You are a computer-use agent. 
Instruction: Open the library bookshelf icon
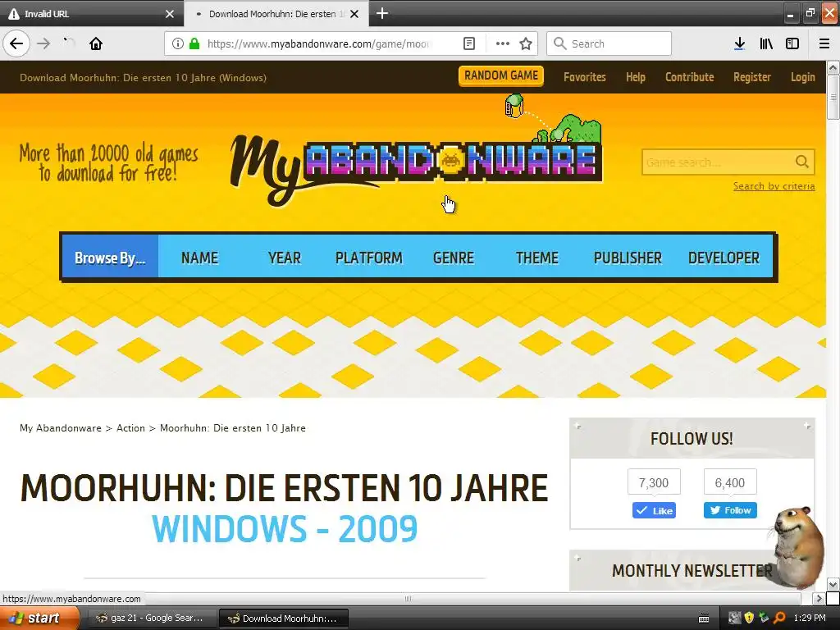tap(766, 43)
